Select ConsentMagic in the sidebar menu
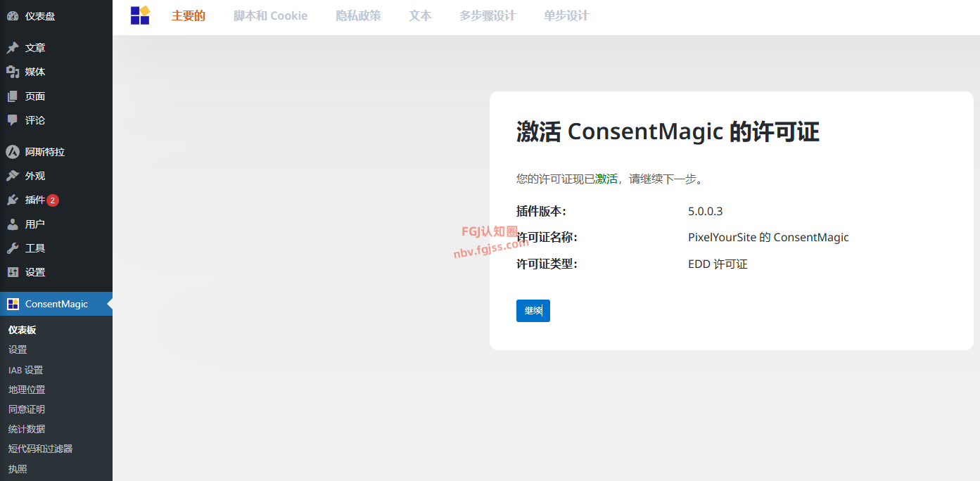 [x=56, y=304]
